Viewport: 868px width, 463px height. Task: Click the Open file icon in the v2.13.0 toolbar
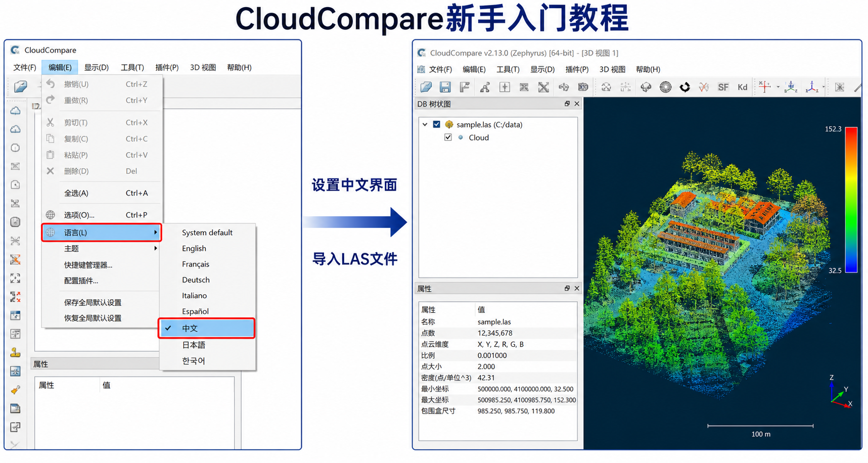[426, 87]
